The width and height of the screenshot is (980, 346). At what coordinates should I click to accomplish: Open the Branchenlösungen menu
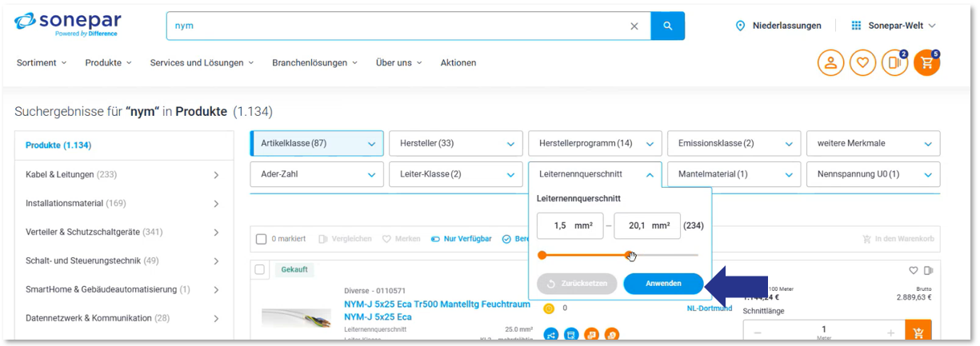314,62
